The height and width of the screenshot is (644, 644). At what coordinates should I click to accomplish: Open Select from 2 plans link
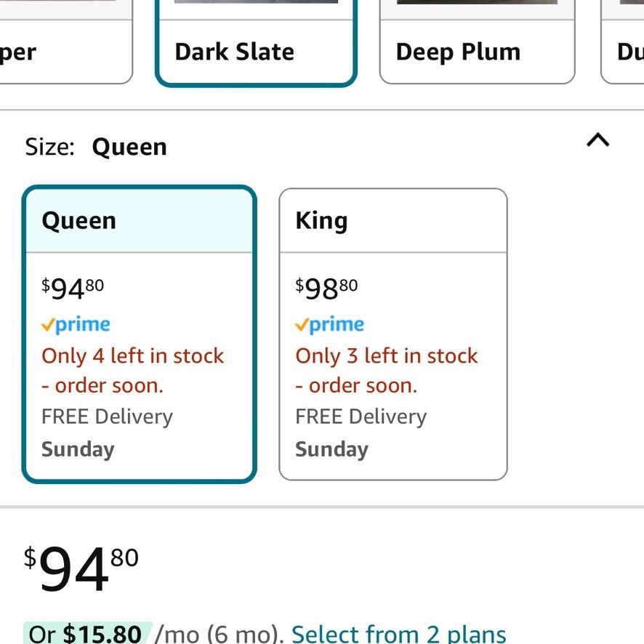(398, 634)
